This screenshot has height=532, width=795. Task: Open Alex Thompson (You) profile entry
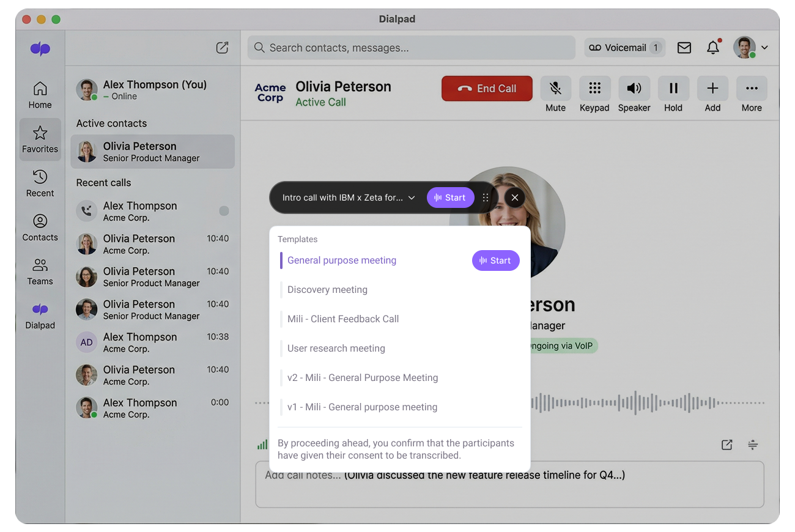tap(152, 90)
